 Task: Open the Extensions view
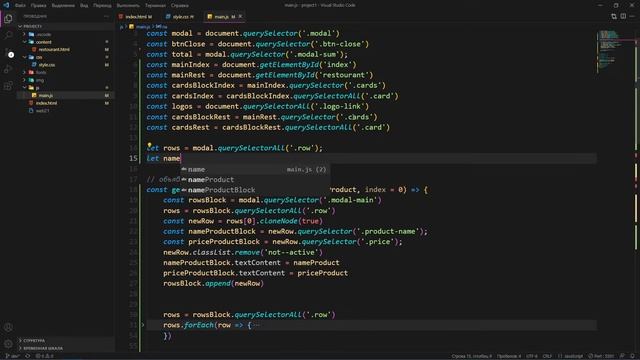tap(8, 86)
